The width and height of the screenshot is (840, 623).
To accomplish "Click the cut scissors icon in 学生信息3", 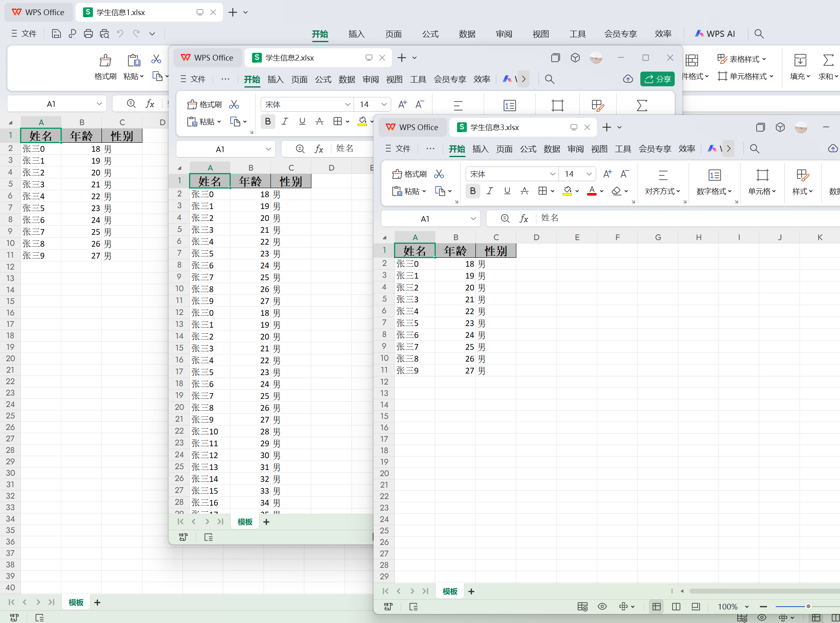I will click(x=439, y=174).
